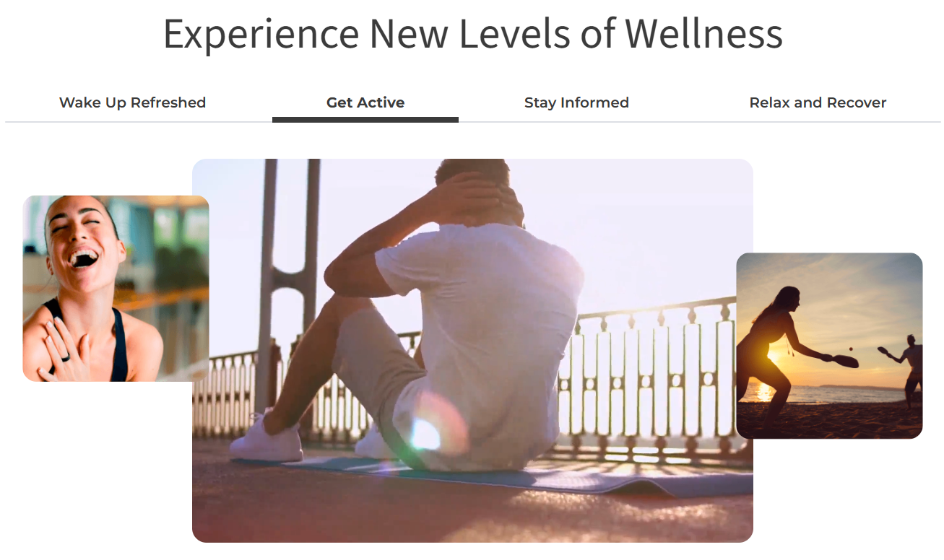Image resolution: width=944 pixels, height=560 pixels.
Task: Click the laughing woman thumbnail image
Action: coord(116,289)
